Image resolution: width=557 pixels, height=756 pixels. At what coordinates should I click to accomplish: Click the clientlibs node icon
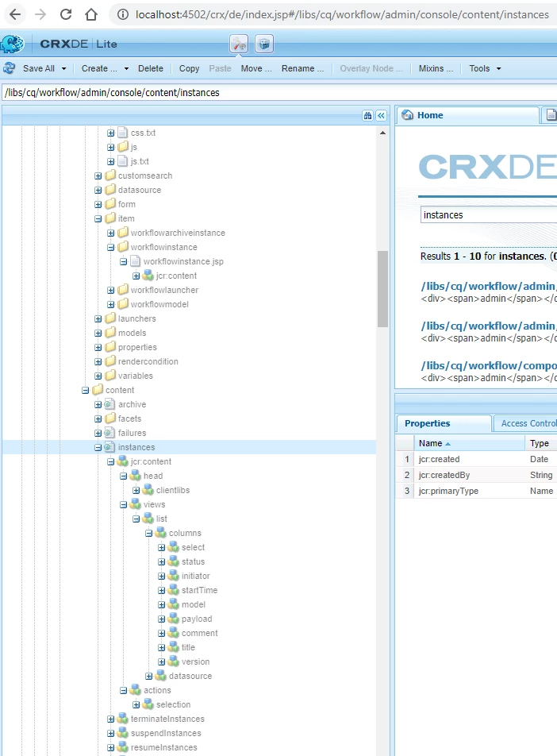(148, 490)
